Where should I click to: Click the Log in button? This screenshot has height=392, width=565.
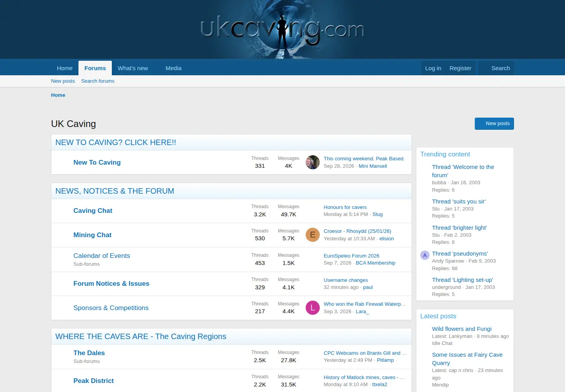click(433, 68)
